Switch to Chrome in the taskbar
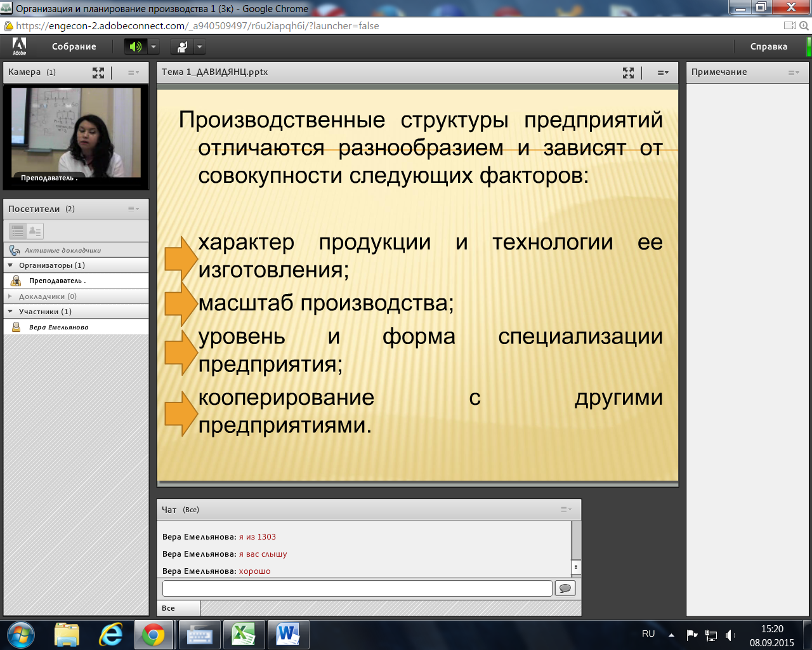The height and width of the screenshot is (650, 812). [153, 635]
